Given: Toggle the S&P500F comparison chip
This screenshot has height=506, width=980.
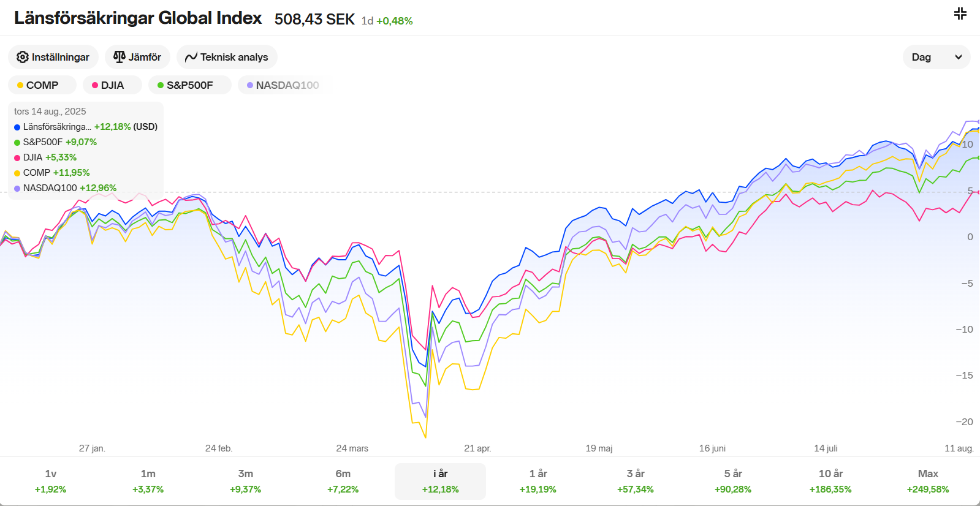Looking at the screenshot, I should point(189,85).
